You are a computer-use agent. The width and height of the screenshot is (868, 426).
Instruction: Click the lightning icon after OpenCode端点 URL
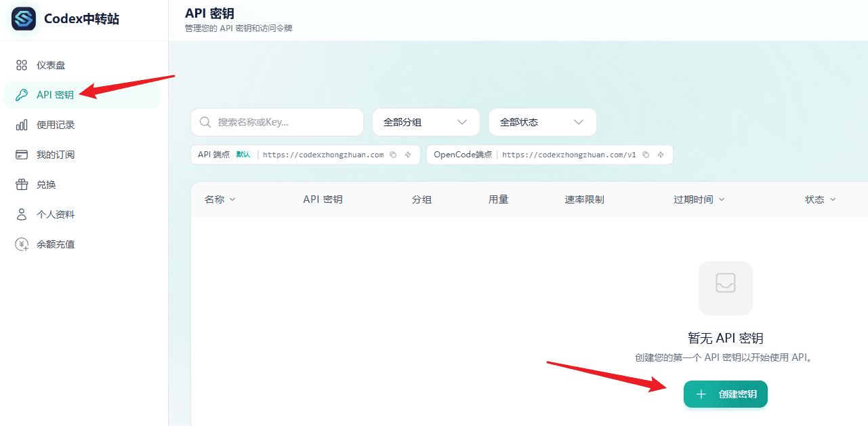[x=661, y=155]
